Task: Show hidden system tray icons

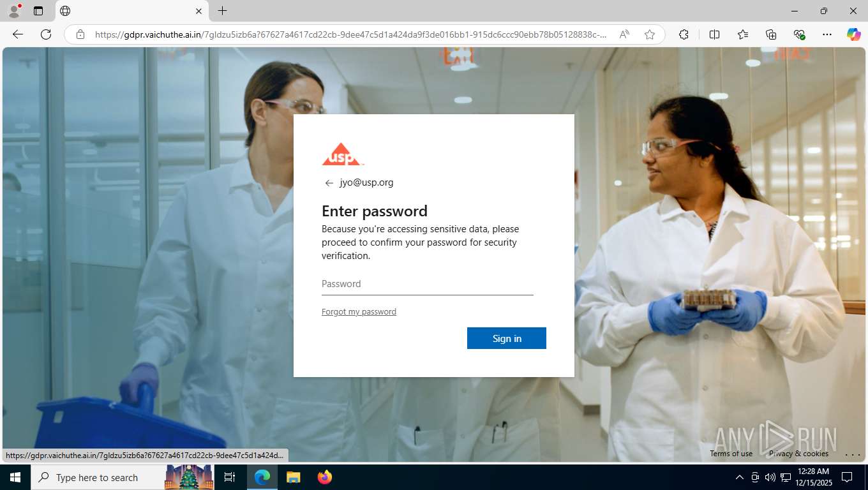Action: (739, 477)
